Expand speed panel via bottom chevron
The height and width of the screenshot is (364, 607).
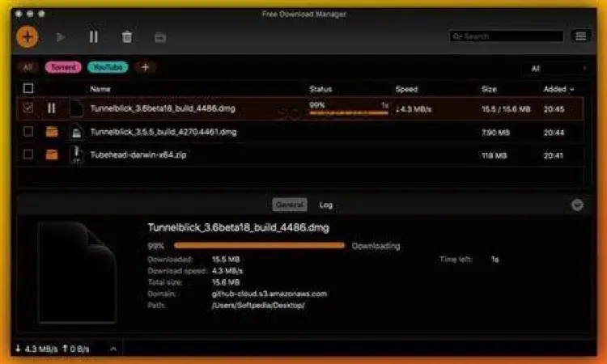pyautogui.click(x=113, y=349)
